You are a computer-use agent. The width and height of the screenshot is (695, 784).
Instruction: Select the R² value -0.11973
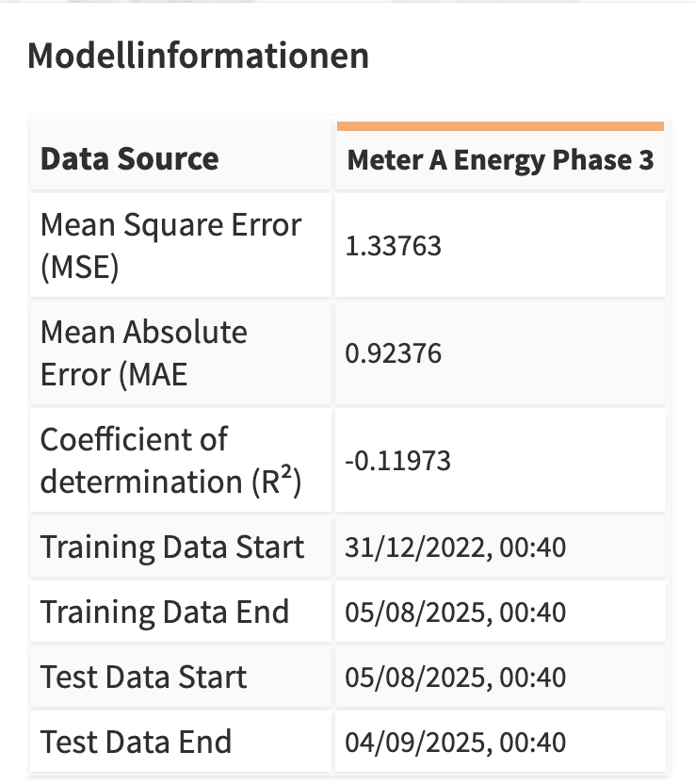(397, 461)
